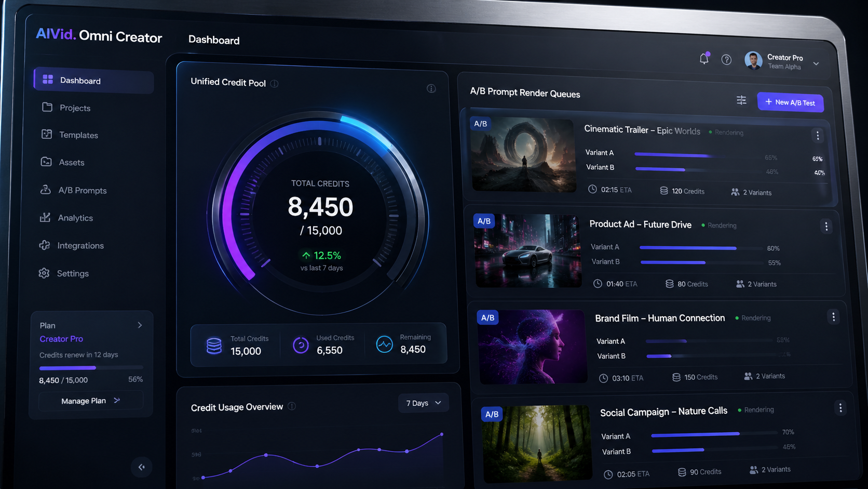Go to Dashboard in the sidebar
The image size is (868, 489).
(93, 81)
